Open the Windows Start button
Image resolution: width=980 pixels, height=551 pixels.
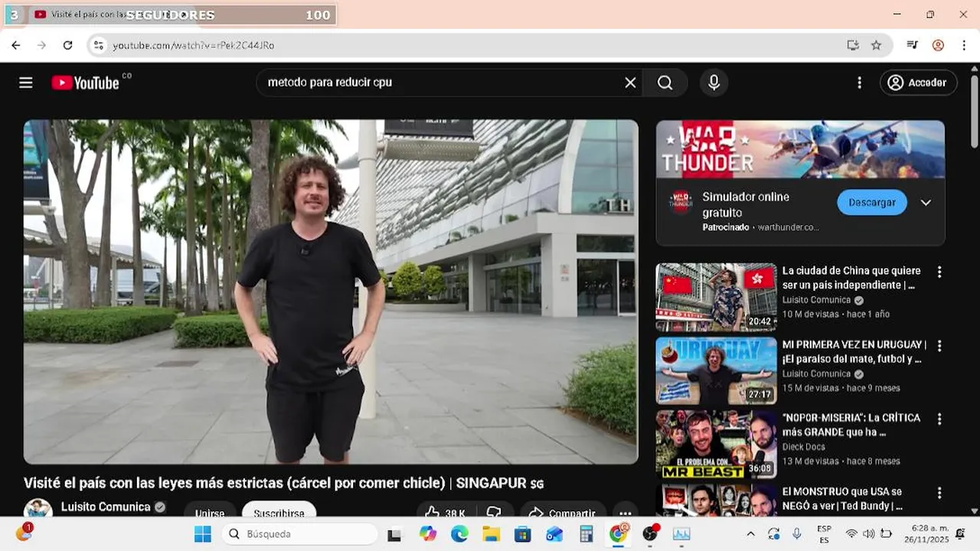[x=202, y=534]
